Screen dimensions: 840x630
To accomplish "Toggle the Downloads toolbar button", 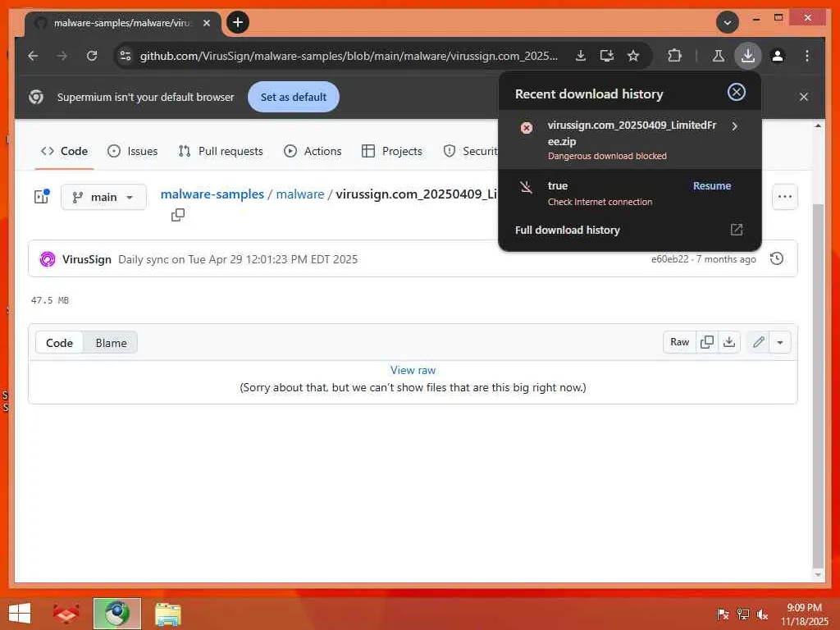I will pos(748,56).
